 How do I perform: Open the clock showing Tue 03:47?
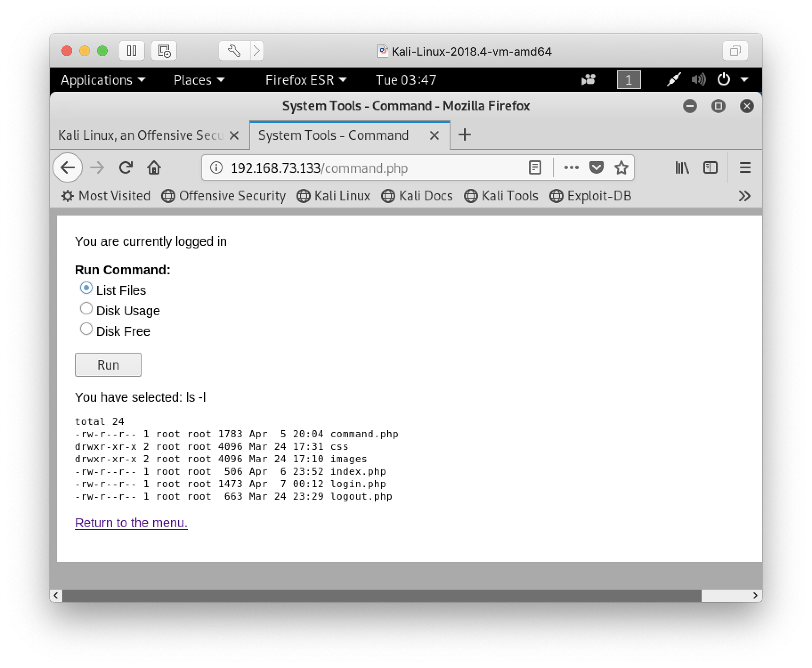tap(406, 80)
